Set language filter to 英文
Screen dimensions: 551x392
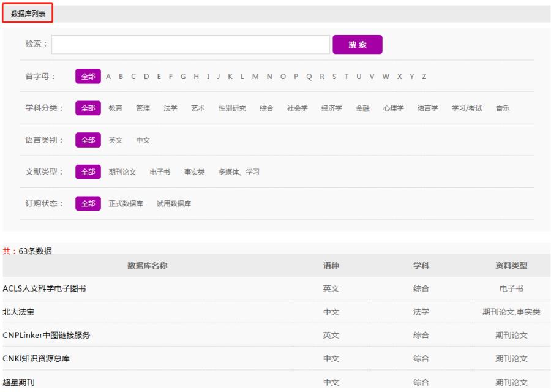[x=116, y=140]
